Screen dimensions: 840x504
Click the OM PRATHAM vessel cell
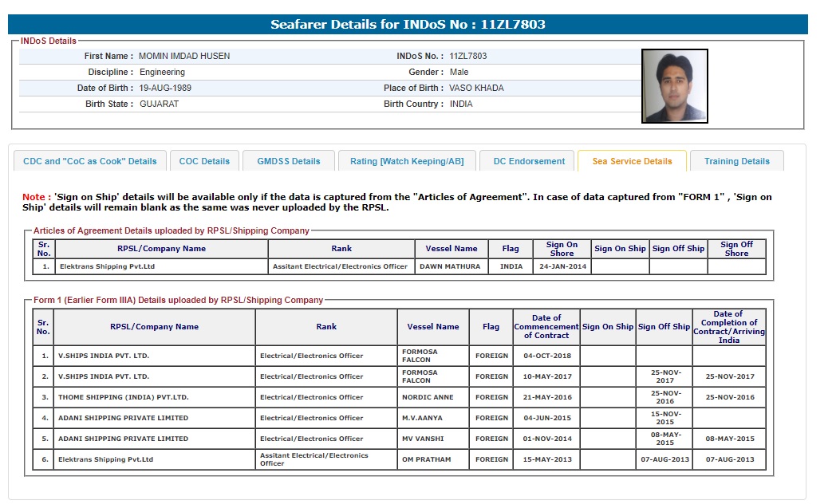point(427,459)
